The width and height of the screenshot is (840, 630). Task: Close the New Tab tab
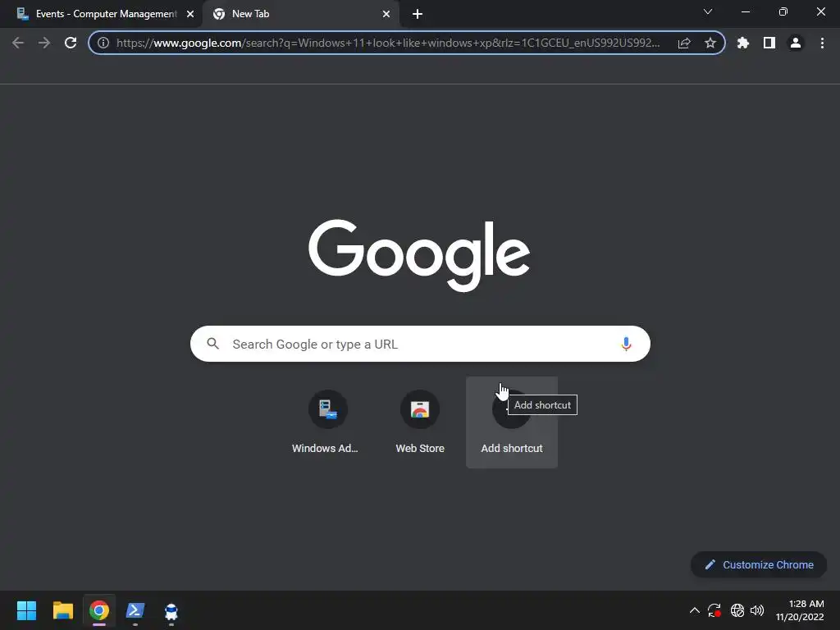(x=386, y=14)
